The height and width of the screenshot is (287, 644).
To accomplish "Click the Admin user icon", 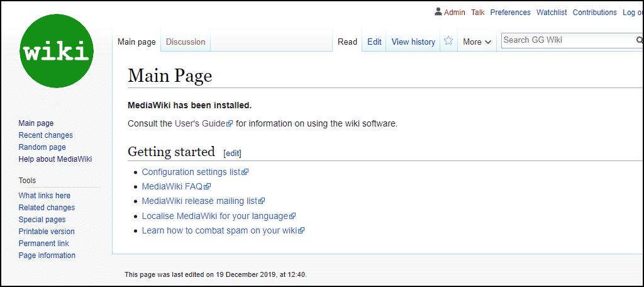I will click(x=438, y=12).
